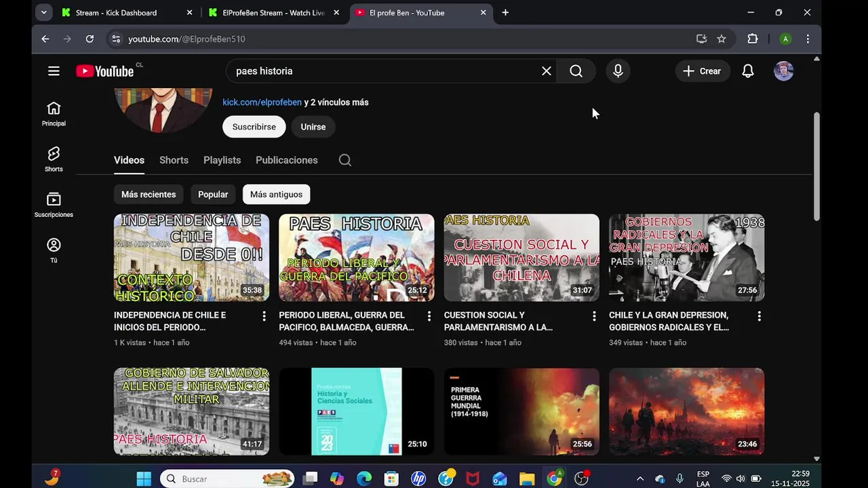Bookmark this page with the star icon

point(722,39)
